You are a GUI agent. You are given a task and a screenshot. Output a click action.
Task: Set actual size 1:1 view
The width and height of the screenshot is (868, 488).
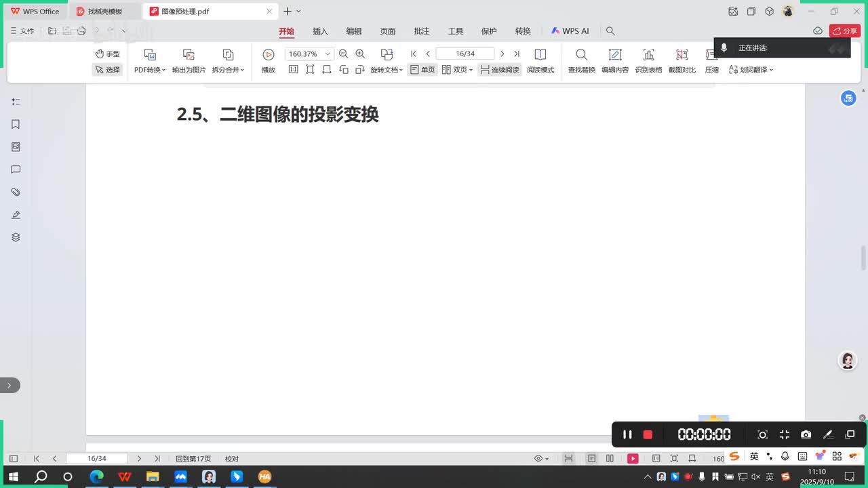(293, 70)
